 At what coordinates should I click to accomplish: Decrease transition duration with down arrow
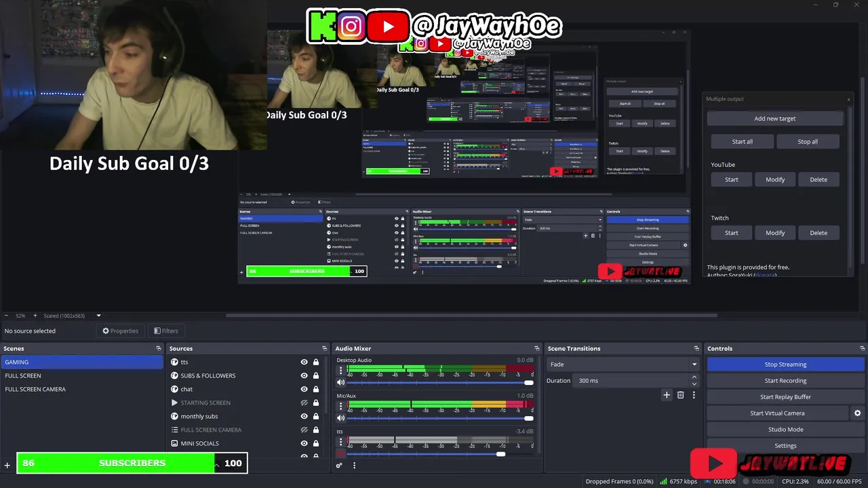694,383
